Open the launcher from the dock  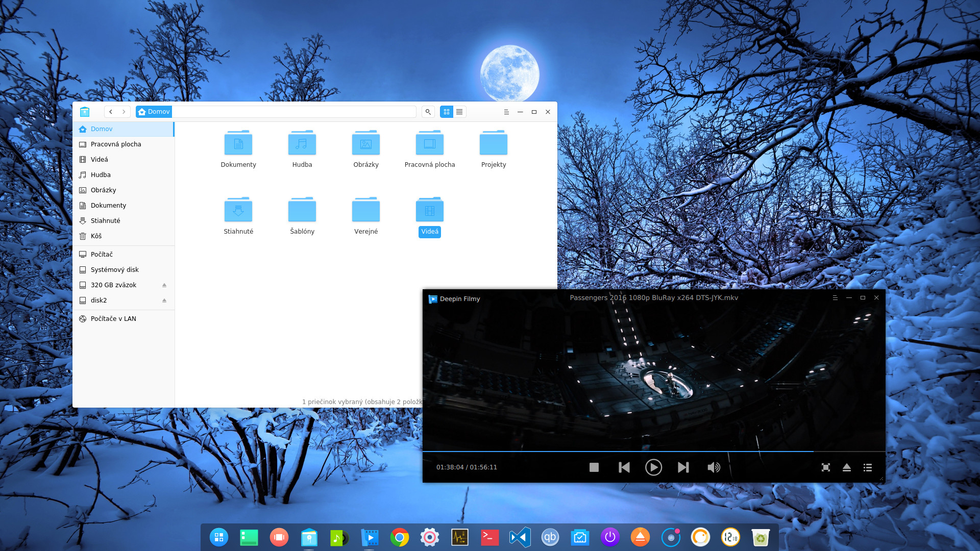[219, 537]
